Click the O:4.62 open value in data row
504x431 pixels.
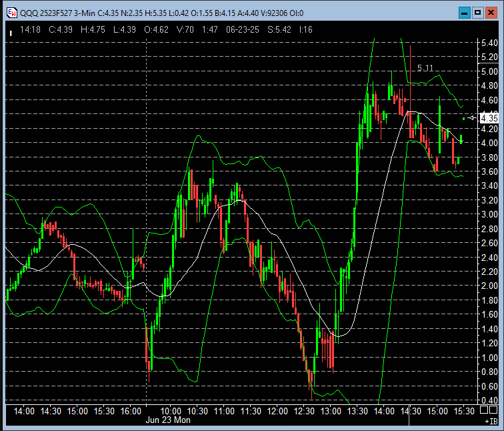(x=156, y=29)
